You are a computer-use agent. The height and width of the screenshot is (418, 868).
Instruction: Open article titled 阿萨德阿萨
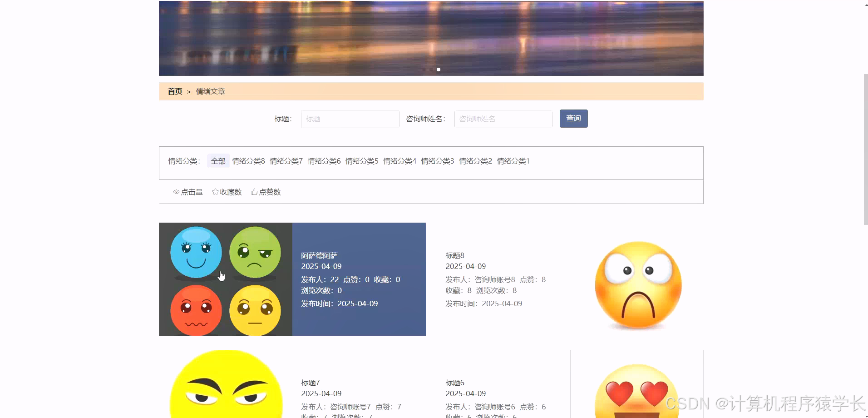click(319, 256)
